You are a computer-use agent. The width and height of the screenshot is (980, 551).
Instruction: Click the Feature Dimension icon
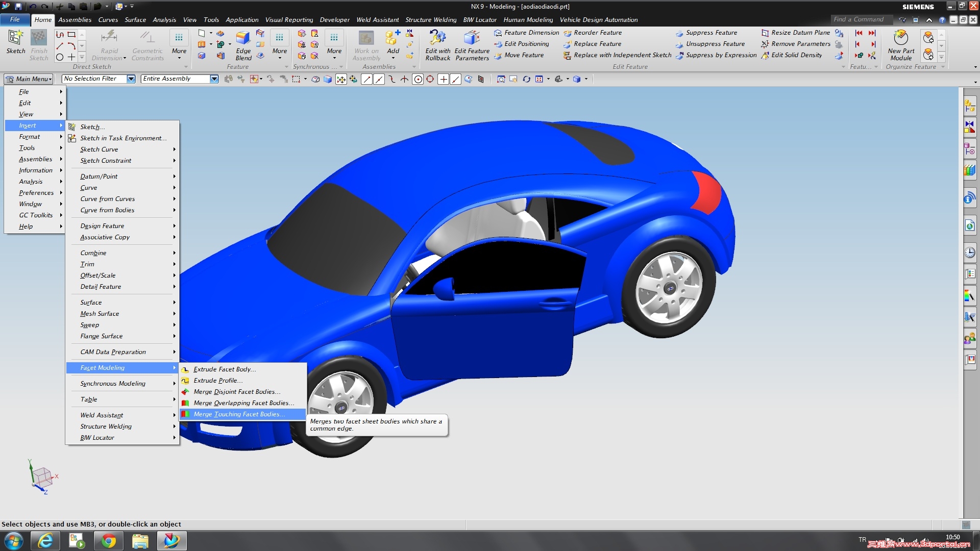click(498, 33)
